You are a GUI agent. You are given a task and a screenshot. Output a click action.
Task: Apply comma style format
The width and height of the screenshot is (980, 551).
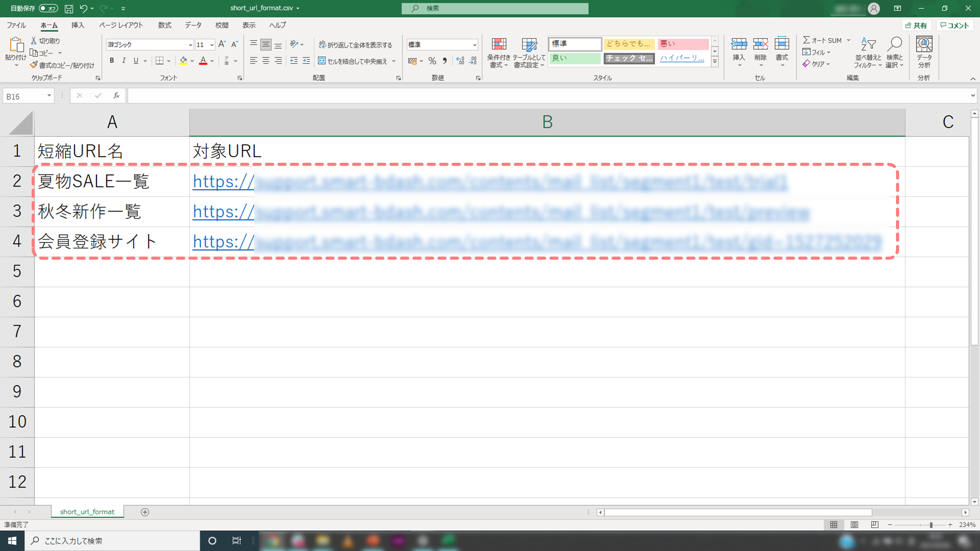pyautogui.click(x=445, y=61)
